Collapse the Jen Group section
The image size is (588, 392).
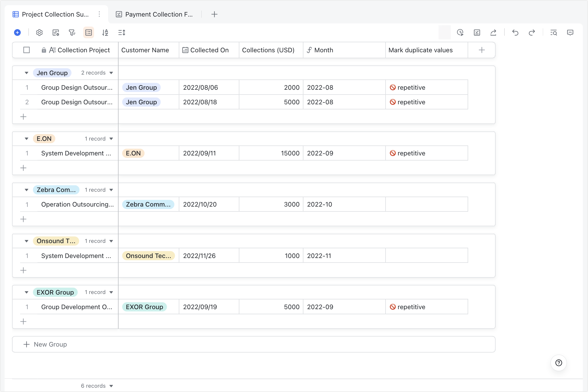(x=27, y=73)
